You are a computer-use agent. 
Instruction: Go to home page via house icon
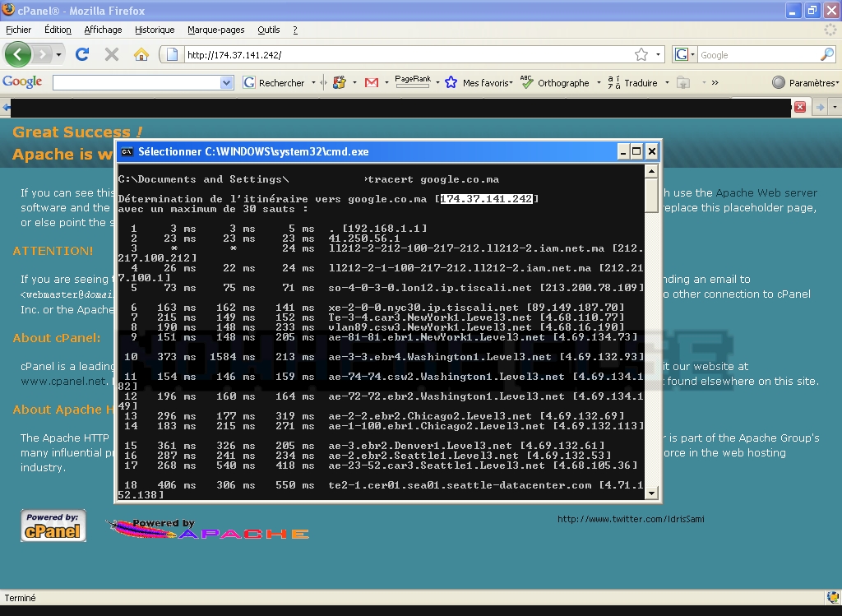[x=141, y=54]
